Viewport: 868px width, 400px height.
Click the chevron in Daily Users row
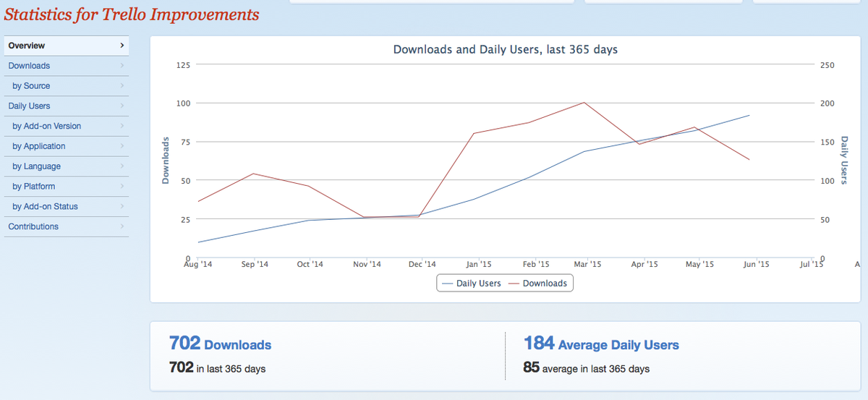pyautogui.click(x=122, y=106)
